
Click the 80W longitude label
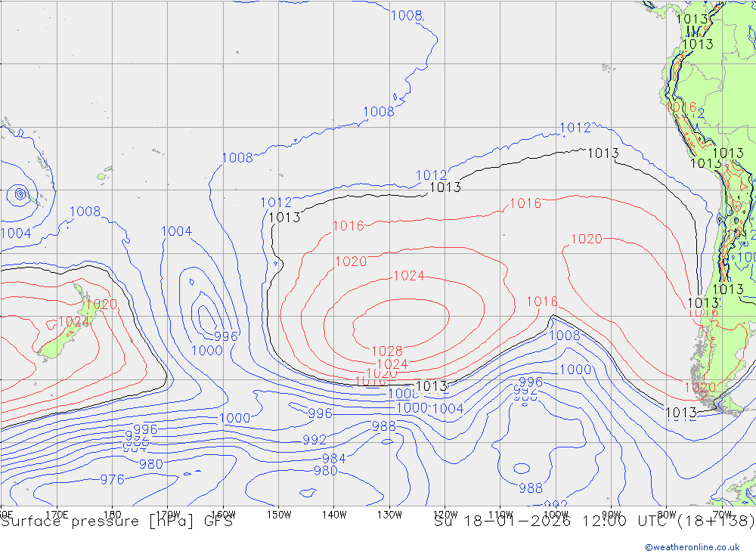667,515
